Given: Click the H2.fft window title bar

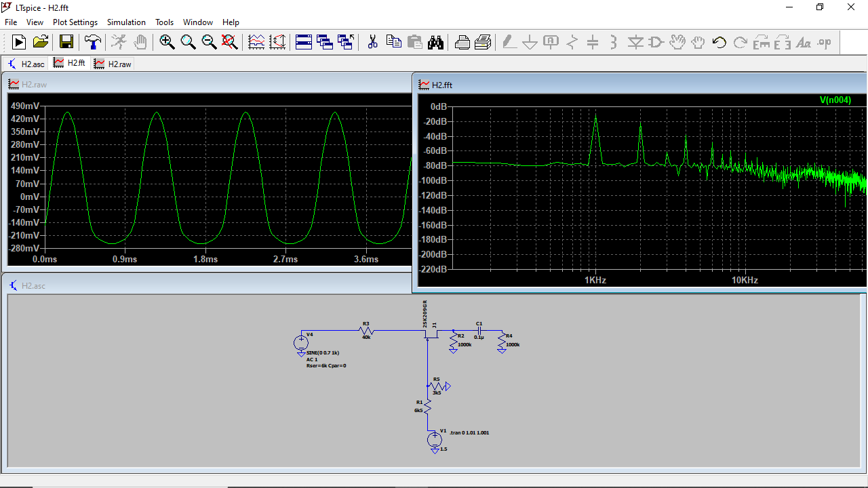Looking at the screenshot, I should point(641,85).
